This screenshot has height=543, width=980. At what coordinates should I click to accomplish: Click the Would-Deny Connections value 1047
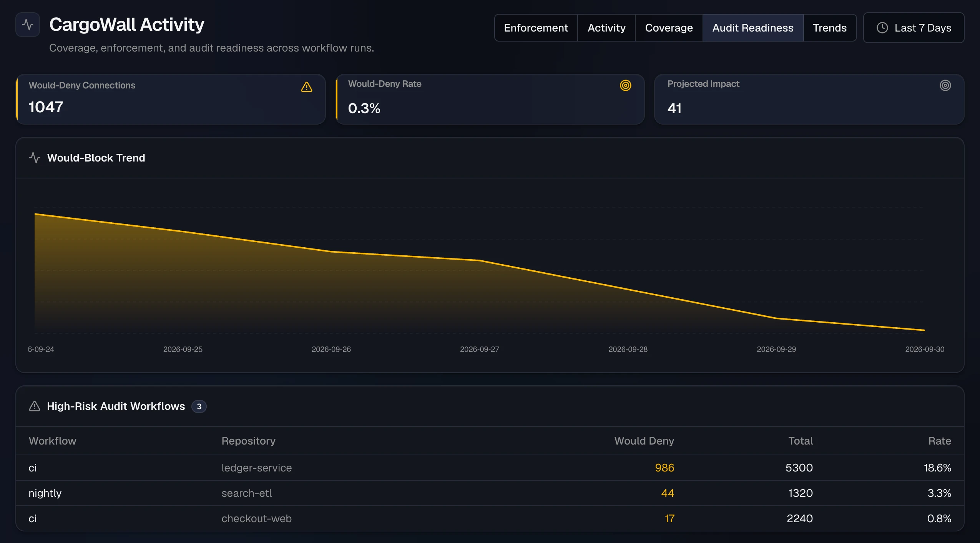[46, 107]
